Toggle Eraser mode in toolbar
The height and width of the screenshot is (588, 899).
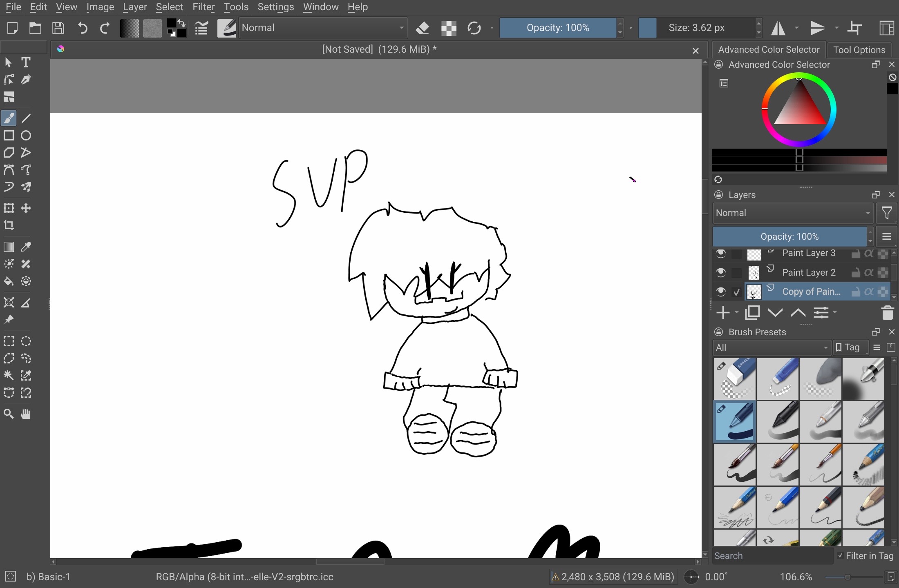pos(423,28)
